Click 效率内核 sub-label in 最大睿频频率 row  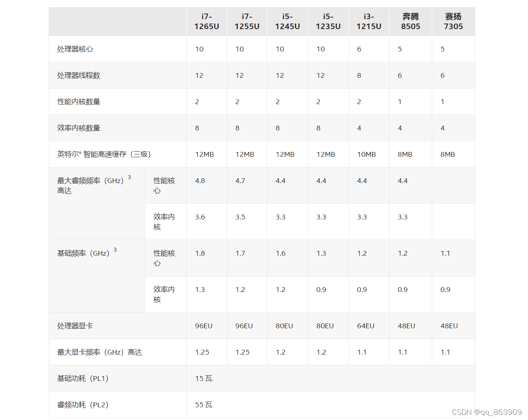tap(164, 222)
